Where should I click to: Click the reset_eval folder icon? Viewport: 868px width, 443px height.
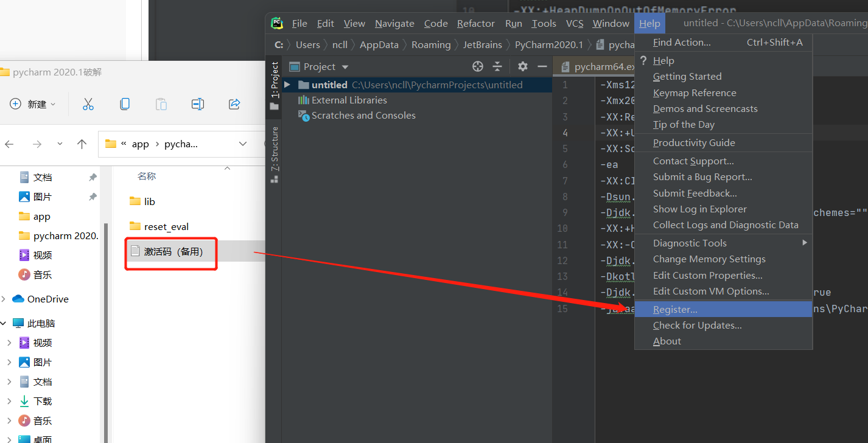tap(135, 226)
